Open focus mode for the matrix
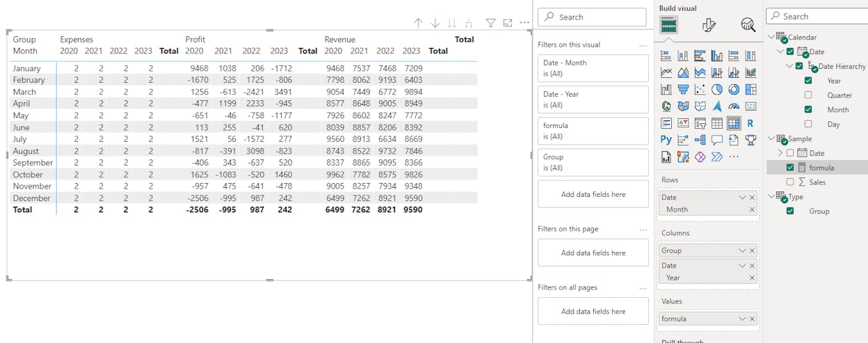 [x=508, y=23]
